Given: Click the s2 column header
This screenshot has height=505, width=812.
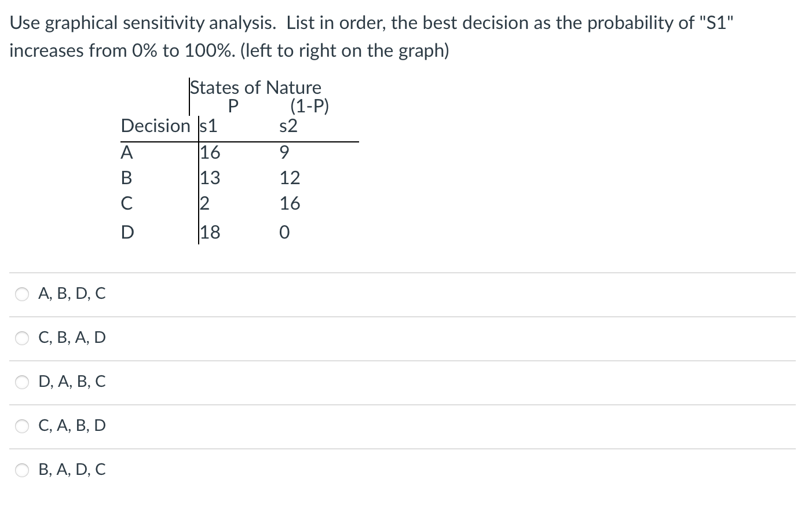Looking at the screenshot, I should pos(288,126).
